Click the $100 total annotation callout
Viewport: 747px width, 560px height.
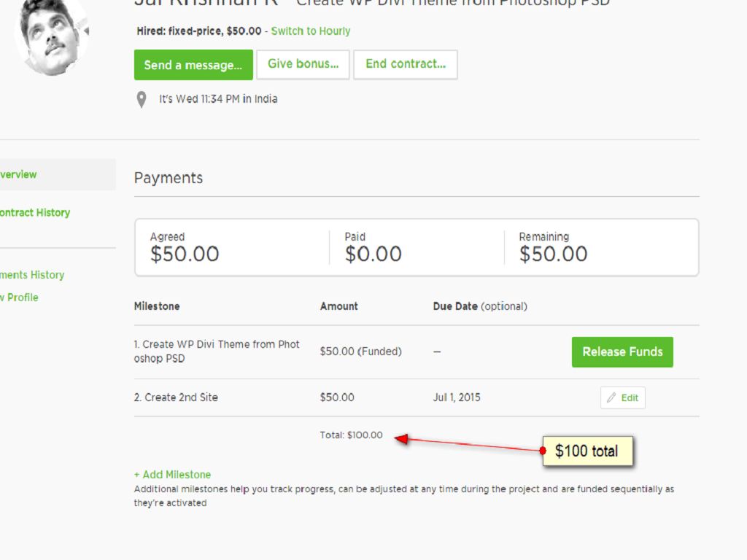coord(587,451)
